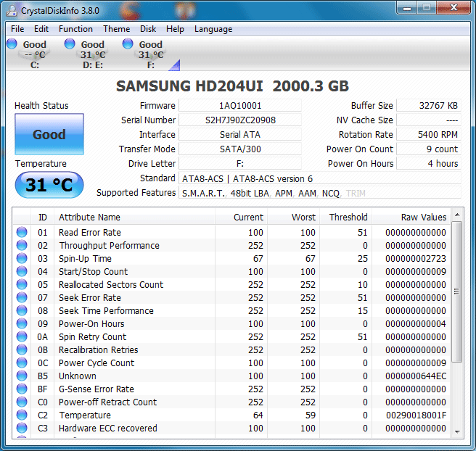
Task: Select the C: disk status icon
Action: pyautogui.click(x=12, y=44)
